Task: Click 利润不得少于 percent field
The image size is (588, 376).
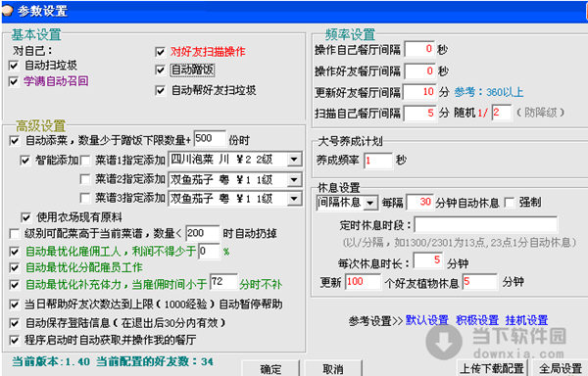Action: point(209,251)
